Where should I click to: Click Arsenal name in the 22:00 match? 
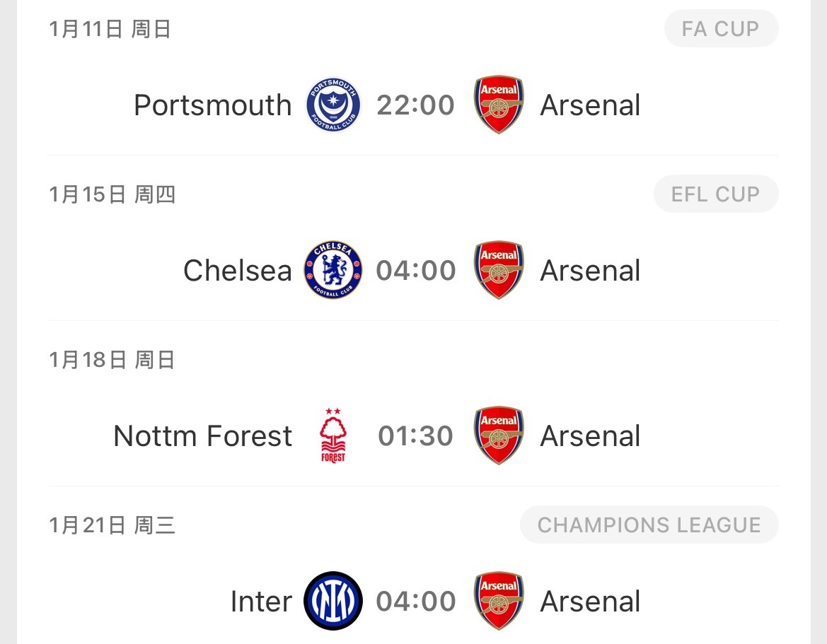coord(590,105)
